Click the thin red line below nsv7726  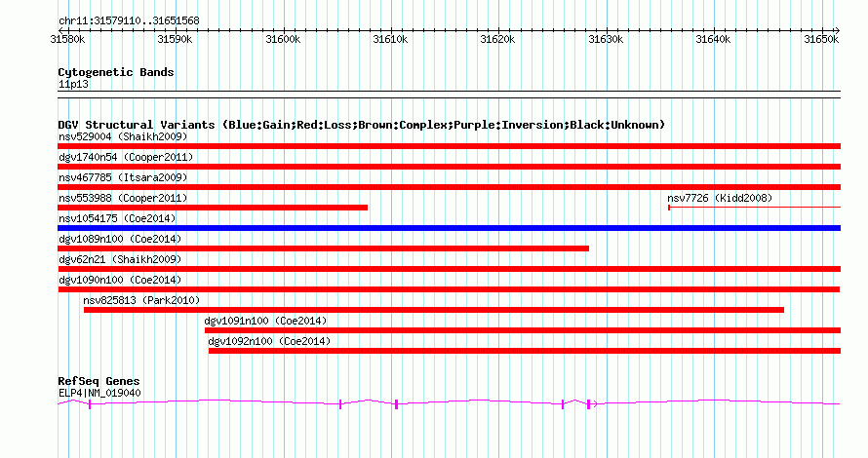755,208
